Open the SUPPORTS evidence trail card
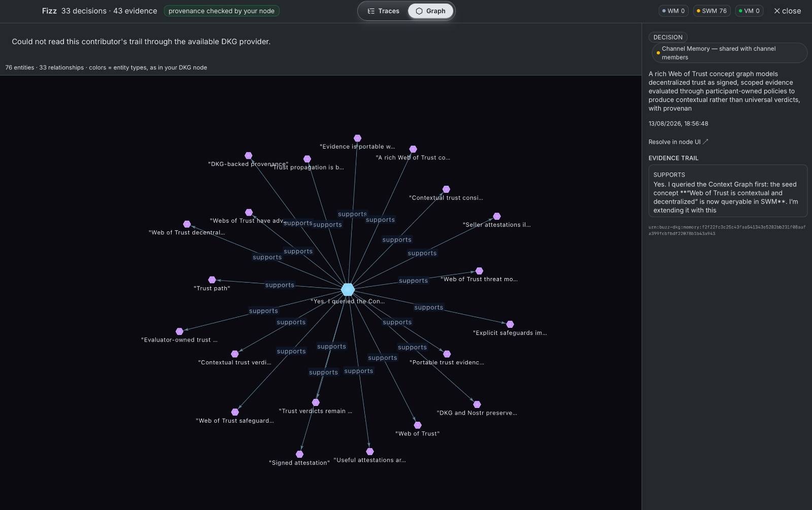The image size is (812, 510). [728, 191]
